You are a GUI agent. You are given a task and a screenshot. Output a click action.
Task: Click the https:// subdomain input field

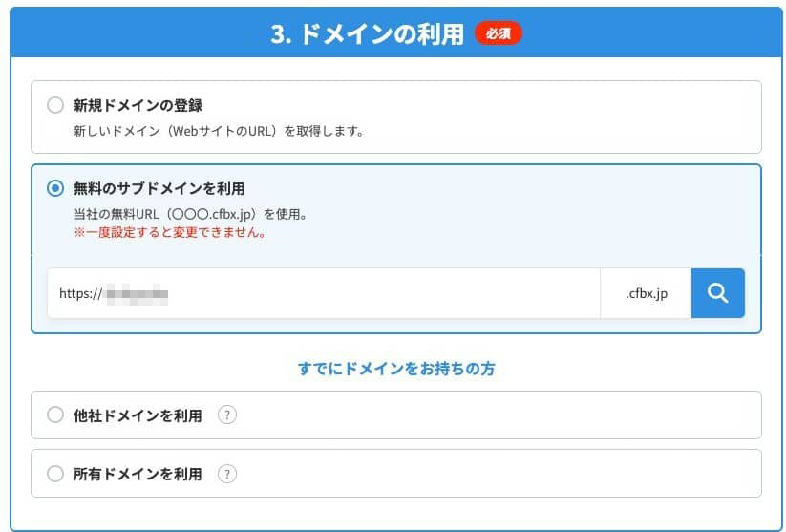point(324,293)
